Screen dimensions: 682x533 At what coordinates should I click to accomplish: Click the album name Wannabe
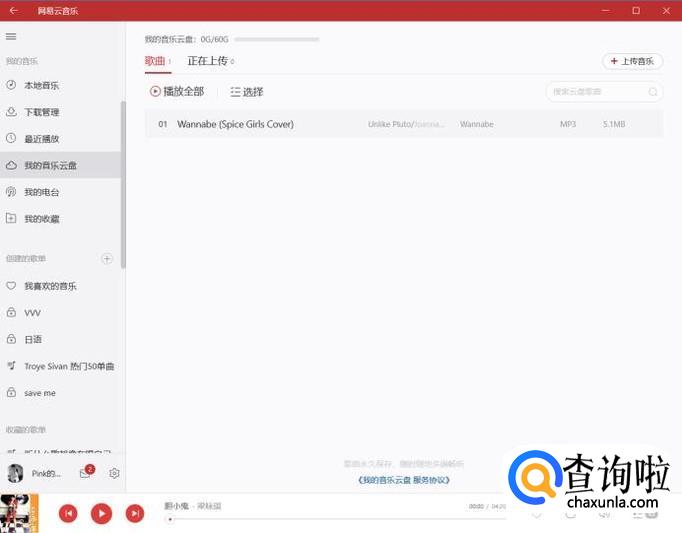(477, 124)
